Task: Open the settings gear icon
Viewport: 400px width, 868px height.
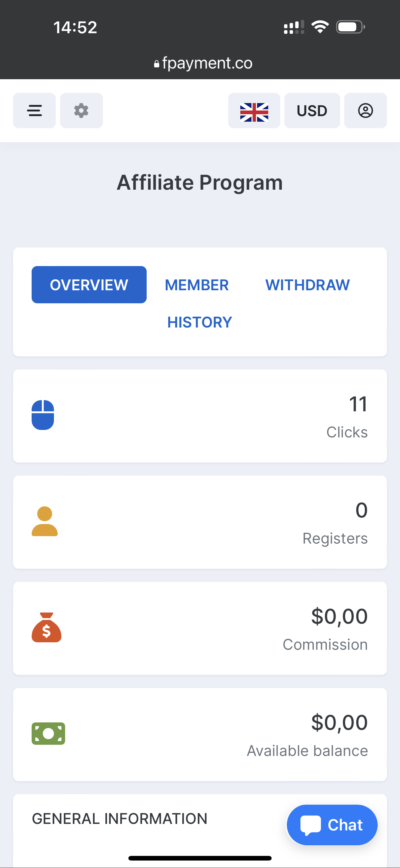Action: [x=82, y=111]
